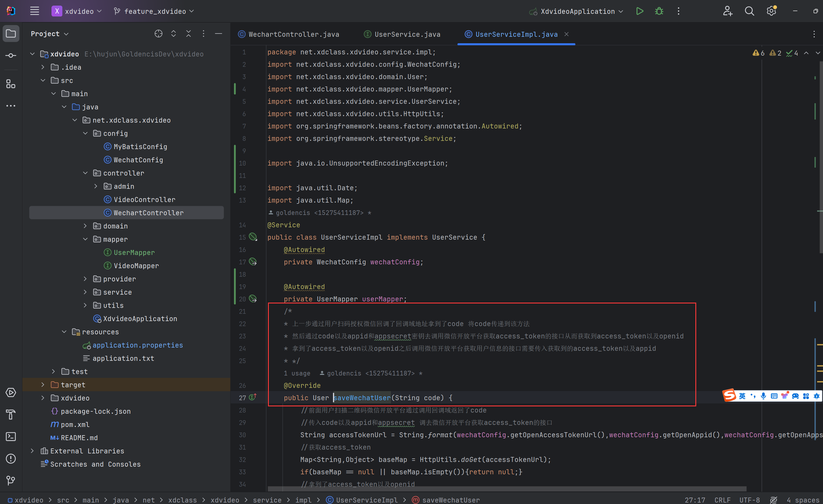Open xdvideo project dropdown
The height and width of the screenshot is (504, 823).
point(77,11)
